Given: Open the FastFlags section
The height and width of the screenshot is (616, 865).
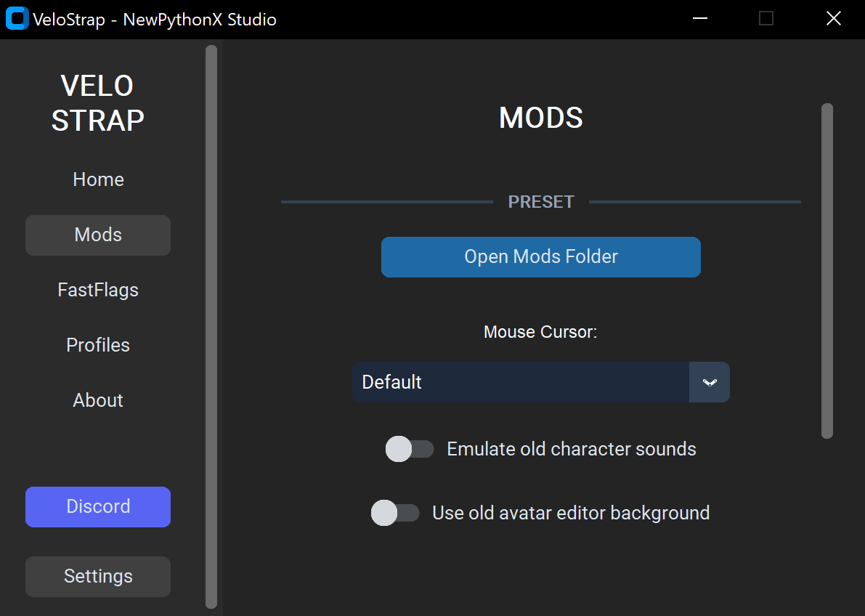Looking at the screenshot, I should (x=98, y=290).
